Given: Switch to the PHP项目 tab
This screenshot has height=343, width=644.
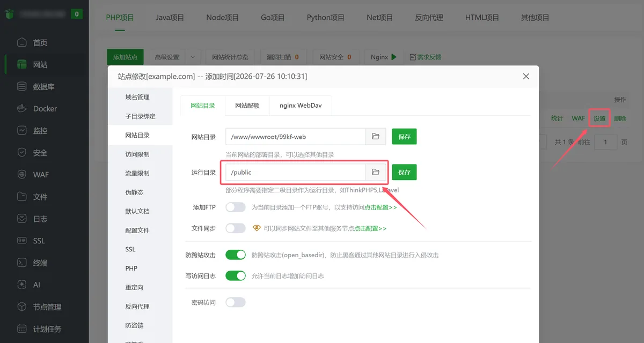Looking at the screenshot, I should click(120, 17).
